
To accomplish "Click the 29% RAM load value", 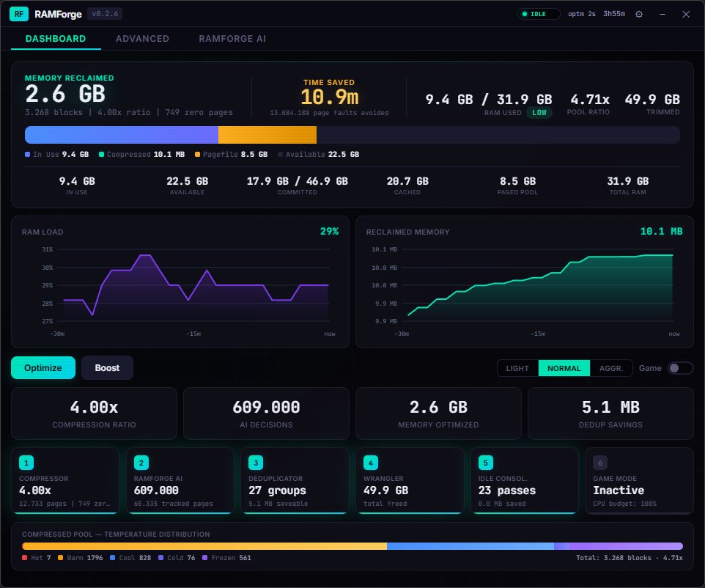I will tap(329, 231).
